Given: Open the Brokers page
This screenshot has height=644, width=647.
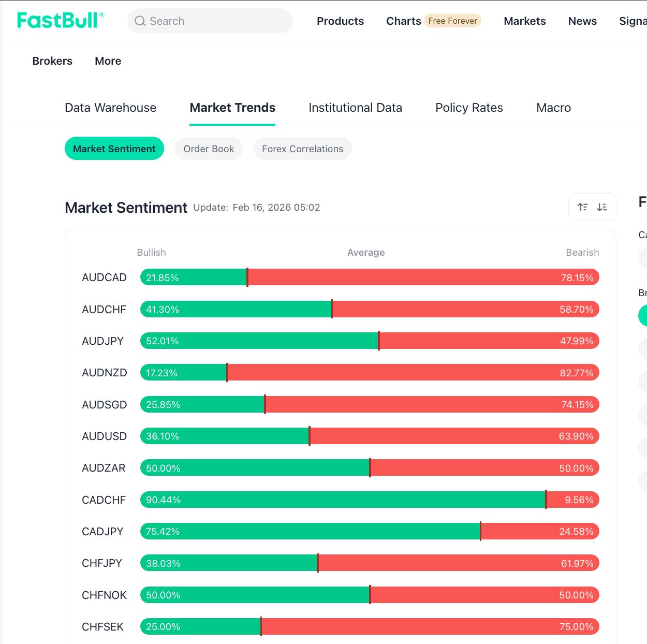Looking at the screenshot, I should pyautogui.click(x=52, y=61).
